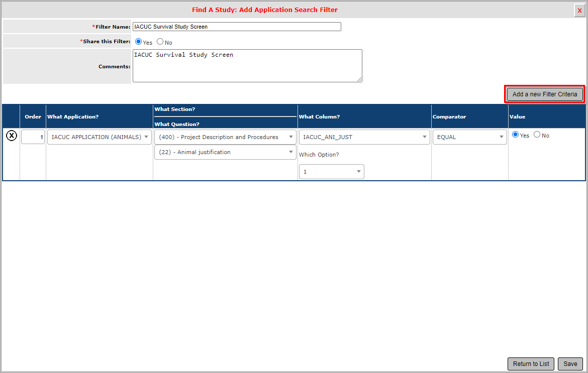Click Add a new Filter Criteria button
Screen dimensions: 588x373
pos(544,94)
